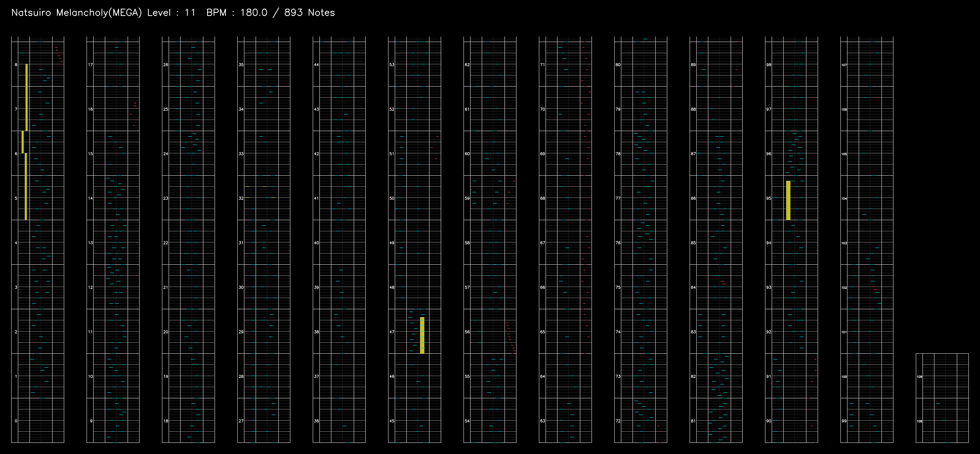Click the yellow hold note spanning measures 7 to 8
The width and height of the screenshot is (980, 454).
click(x=27, y=97)
